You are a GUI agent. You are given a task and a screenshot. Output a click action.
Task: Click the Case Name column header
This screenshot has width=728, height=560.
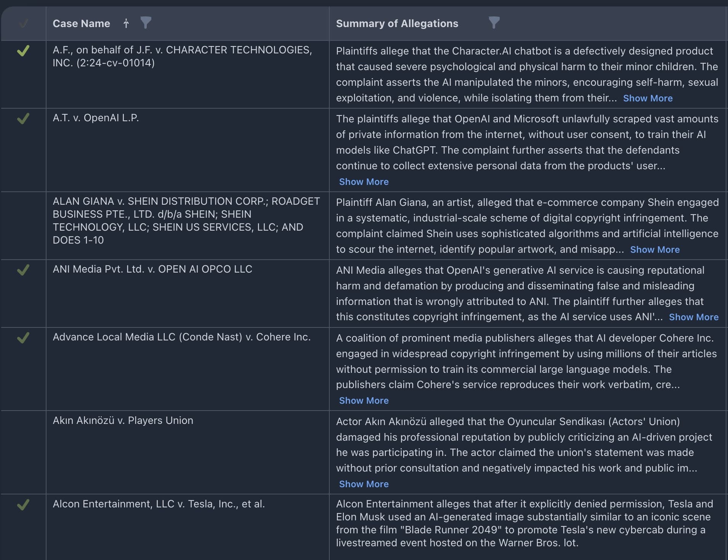(x=81, y=24)
